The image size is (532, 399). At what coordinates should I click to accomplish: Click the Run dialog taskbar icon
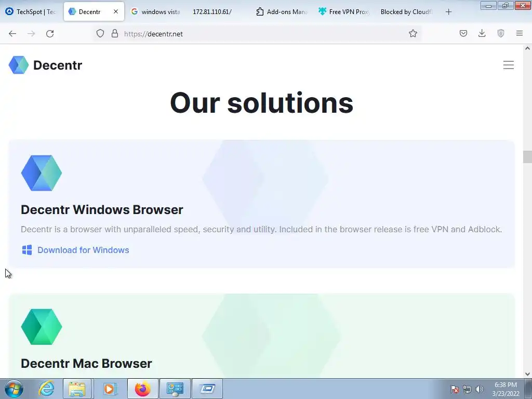(207, 389)
